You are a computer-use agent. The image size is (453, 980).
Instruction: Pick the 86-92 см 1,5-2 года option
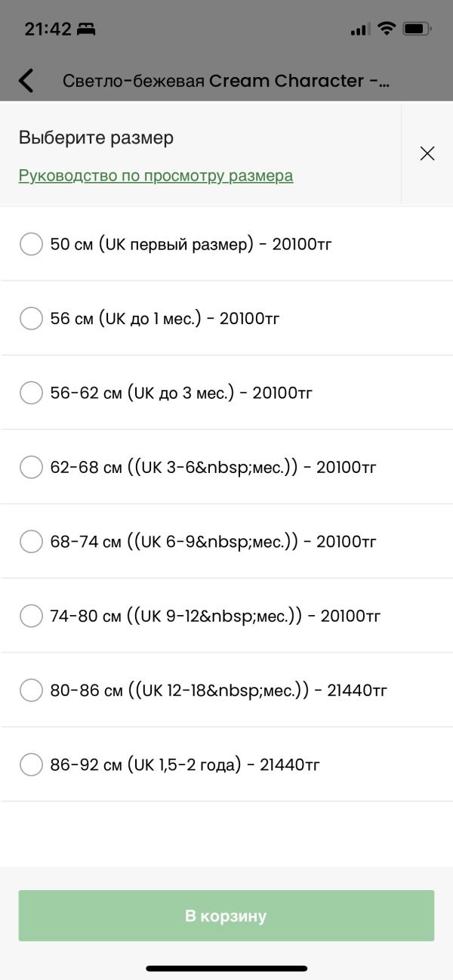tap(226, 764)
